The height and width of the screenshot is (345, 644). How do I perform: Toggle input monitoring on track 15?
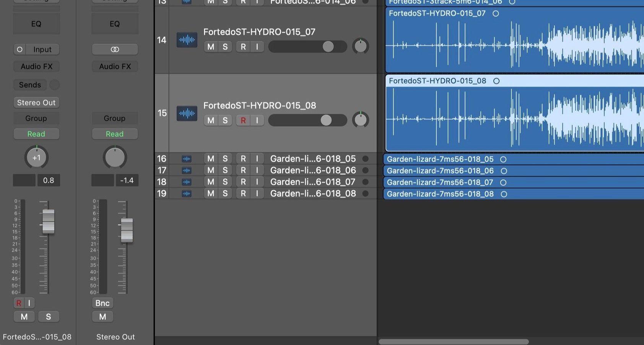coord(257,120)
